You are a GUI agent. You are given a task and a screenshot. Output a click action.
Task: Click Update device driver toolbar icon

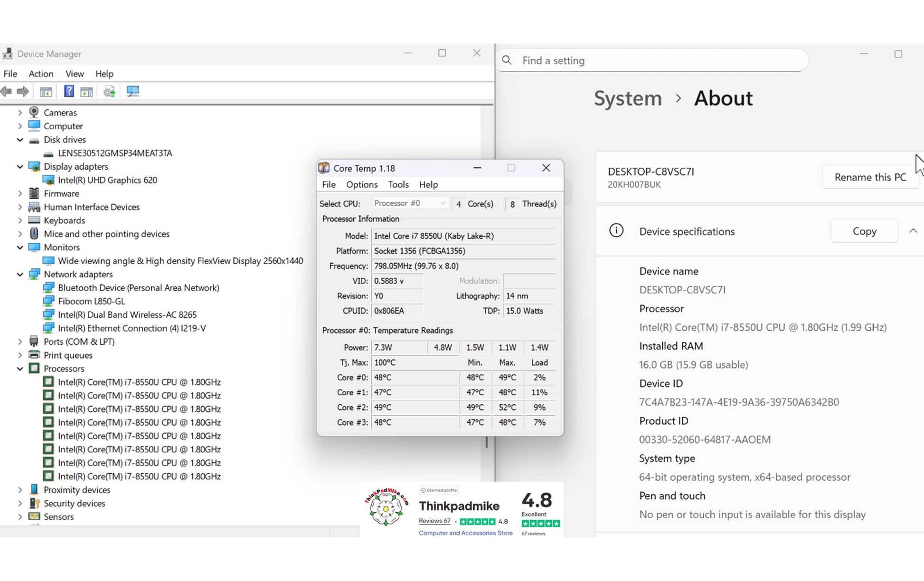click(x=110, y=91)
